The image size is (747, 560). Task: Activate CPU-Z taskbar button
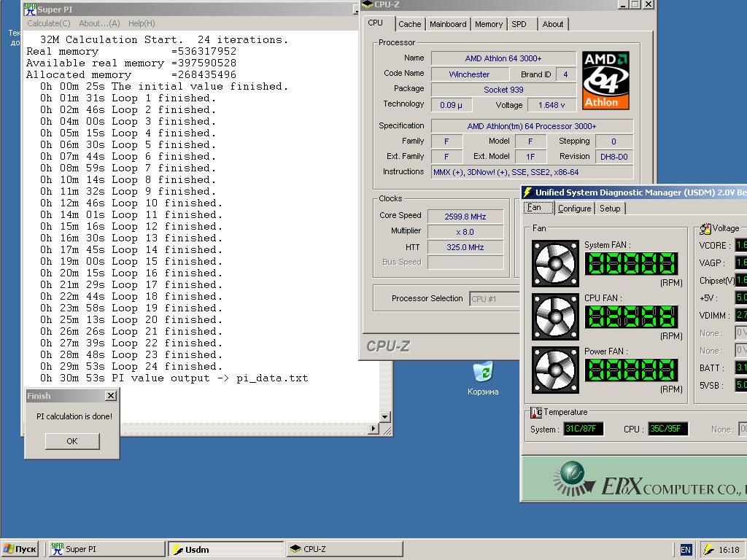(x=345, y=549)
